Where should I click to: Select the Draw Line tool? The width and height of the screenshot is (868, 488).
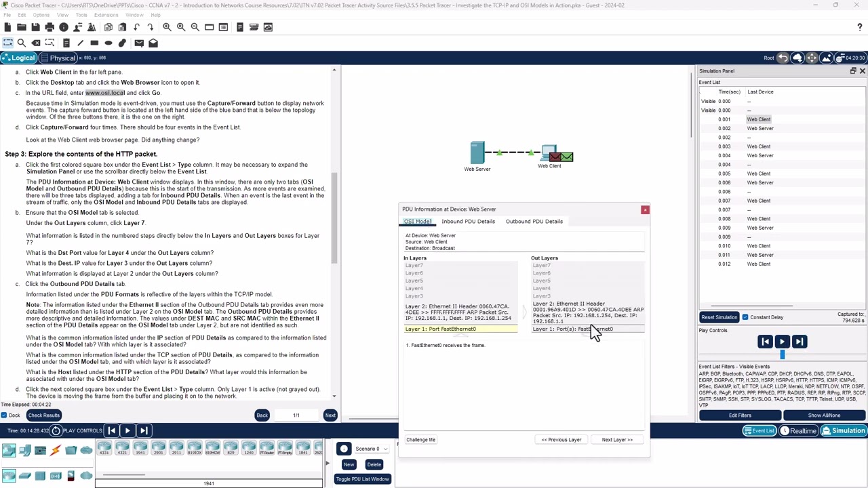point(80,43)
